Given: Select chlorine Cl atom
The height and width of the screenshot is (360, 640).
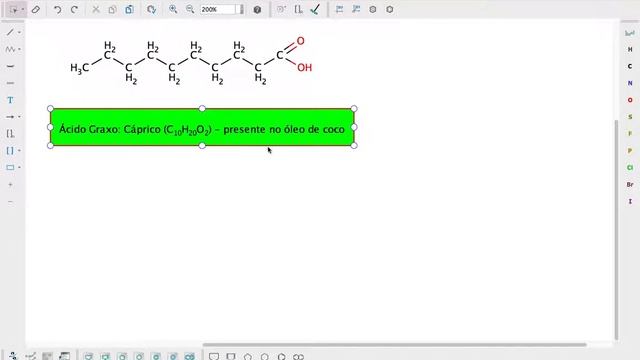Looking at the screenshot, I should [630, 168].
